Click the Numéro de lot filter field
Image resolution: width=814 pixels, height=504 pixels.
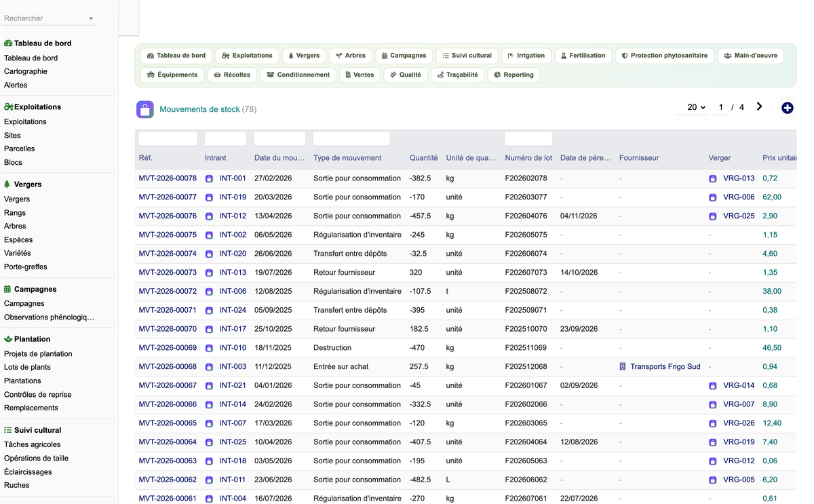[528, 138]
